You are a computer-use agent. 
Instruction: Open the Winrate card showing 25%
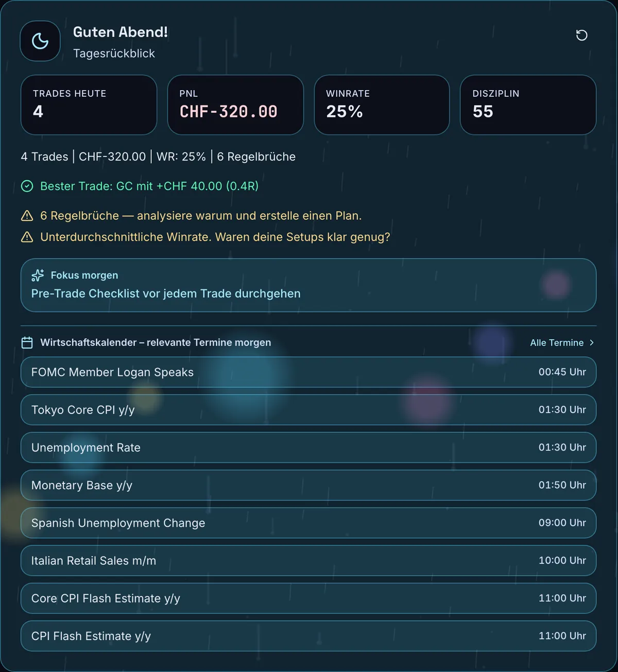point(382,105)
